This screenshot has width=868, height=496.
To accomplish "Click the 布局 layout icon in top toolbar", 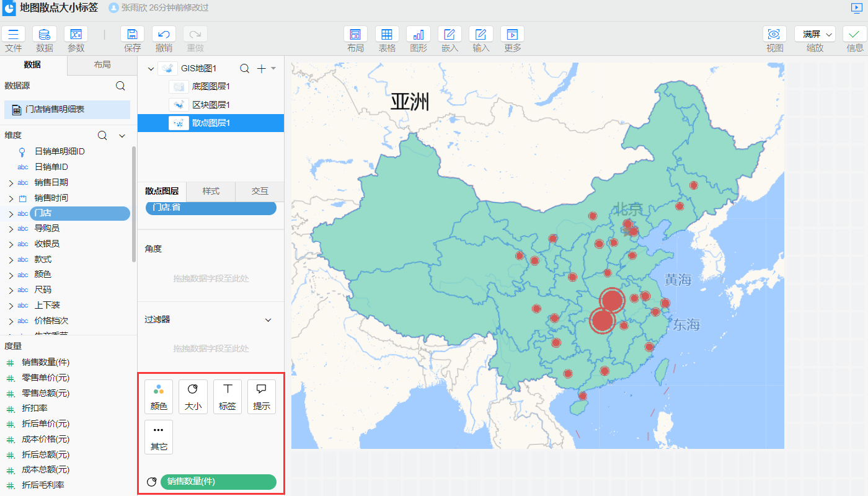I will click(x=356, y=34).
